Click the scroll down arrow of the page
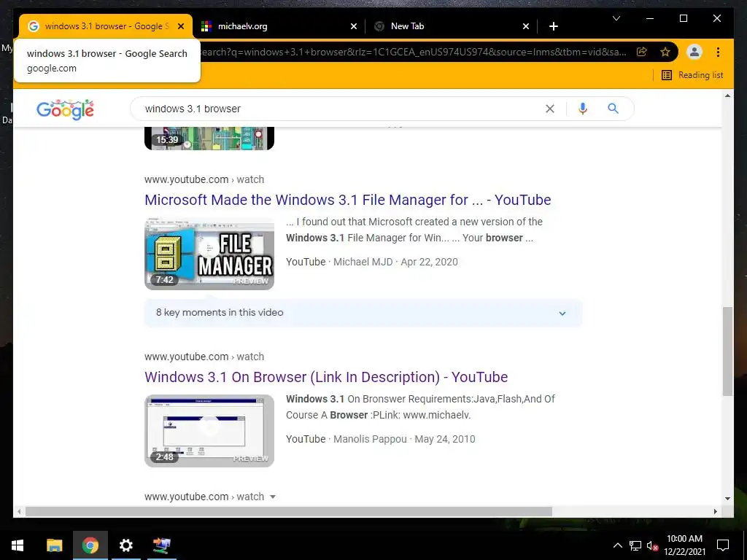The image size is (747, 560). [727, 499]
